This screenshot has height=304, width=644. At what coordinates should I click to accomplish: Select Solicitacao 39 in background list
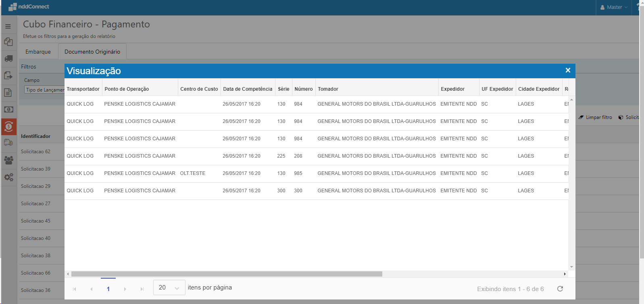coord(35,169)
